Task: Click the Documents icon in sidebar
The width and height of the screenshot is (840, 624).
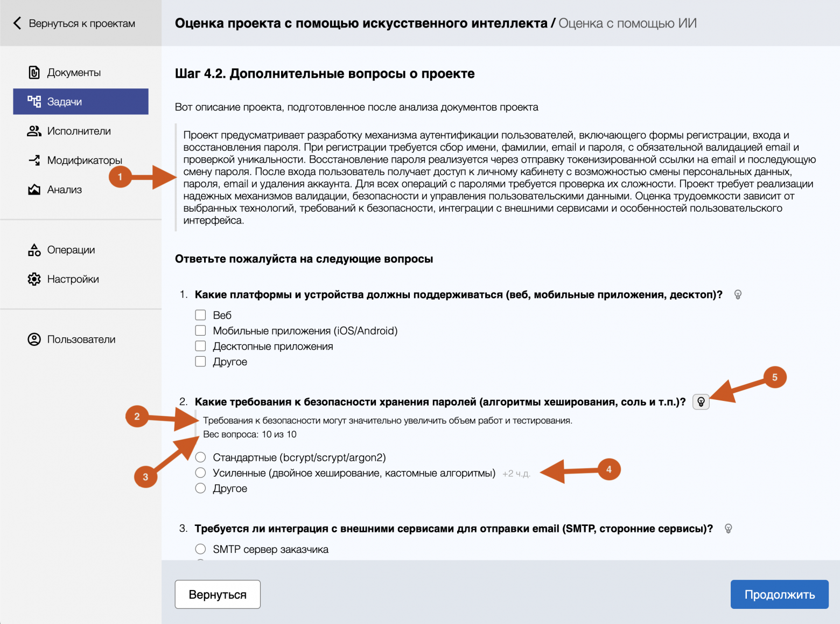Action: [34, 73]
